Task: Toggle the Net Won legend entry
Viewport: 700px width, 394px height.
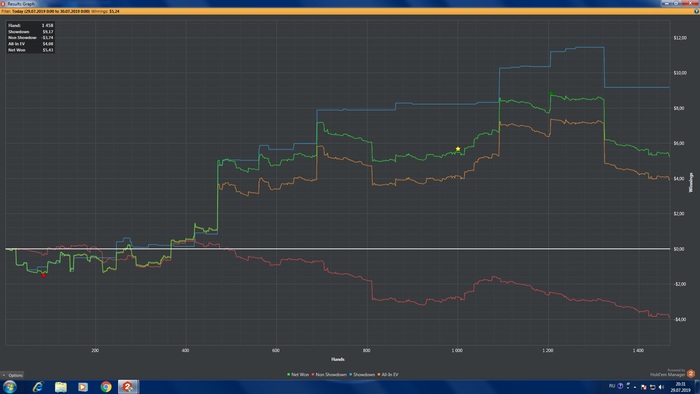Action: tap(298, 375)
